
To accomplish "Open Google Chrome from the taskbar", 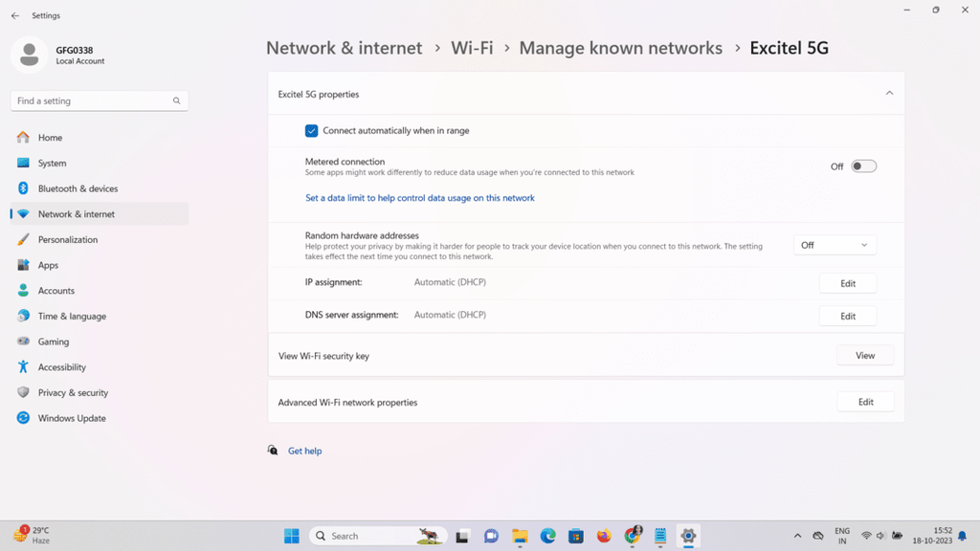I will [x=633, y=536].
